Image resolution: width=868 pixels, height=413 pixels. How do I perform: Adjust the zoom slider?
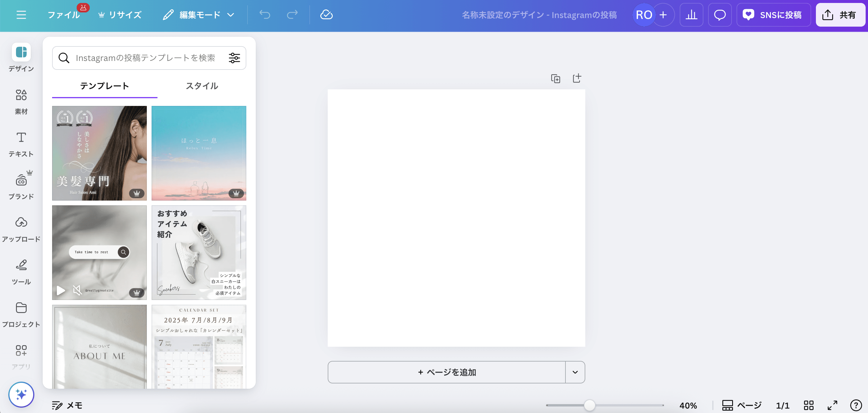point(589,406)
